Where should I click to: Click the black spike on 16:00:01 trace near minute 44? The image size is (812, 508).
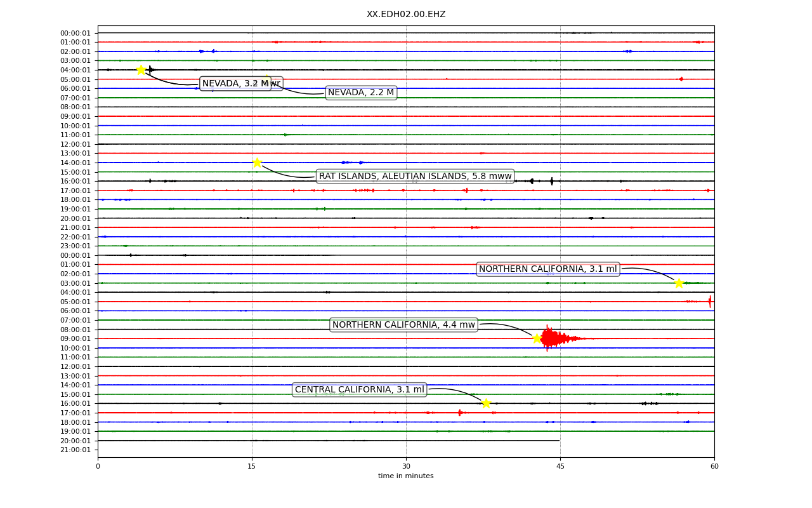[552, 181]
